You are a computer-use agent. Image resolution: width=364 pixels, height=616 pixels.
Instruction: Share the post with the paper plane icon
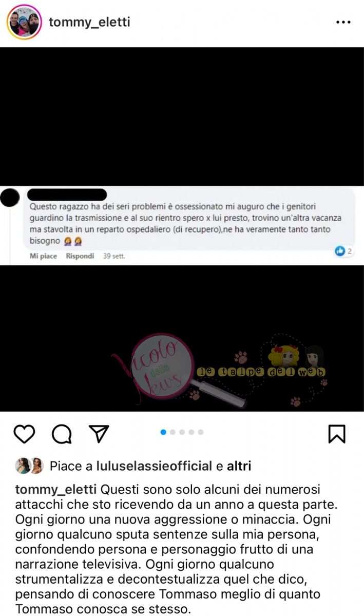tap(99, 434)
